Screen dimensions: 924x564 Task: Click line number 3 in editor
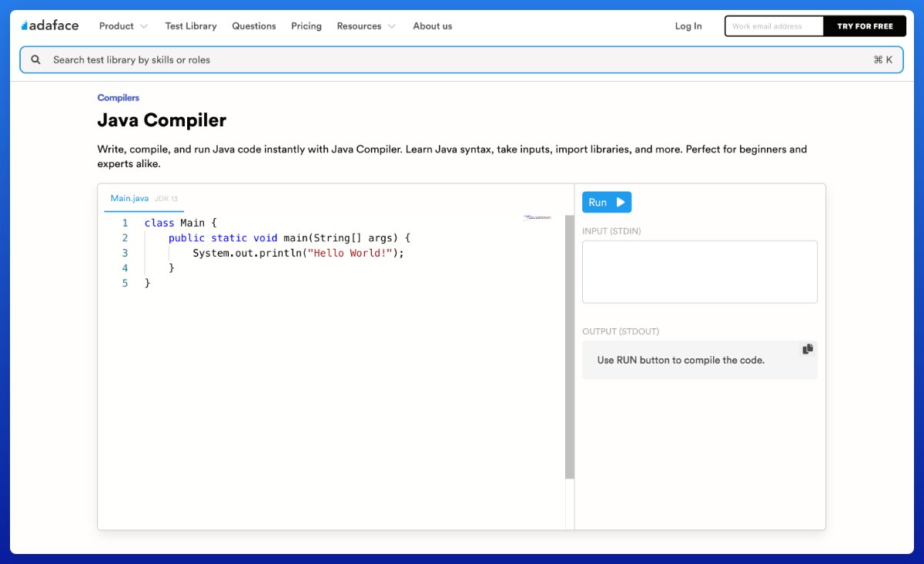click(x=125, y=253)
